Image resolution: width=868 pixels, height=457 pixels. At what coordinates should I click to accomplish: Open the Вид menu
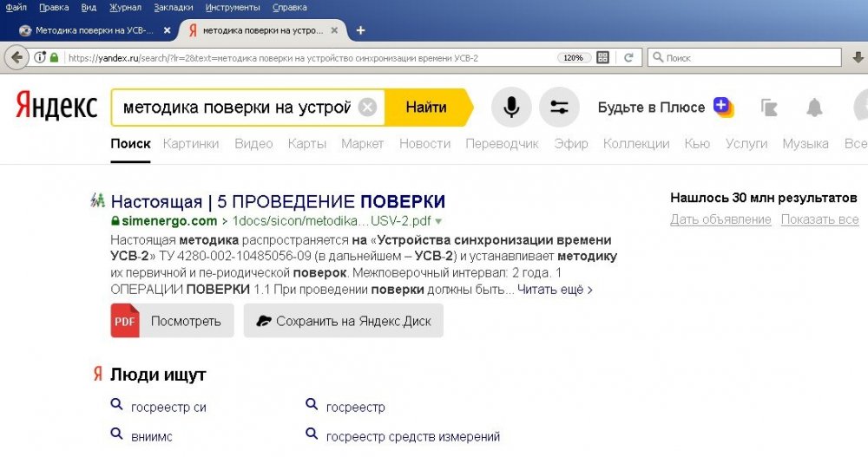(x=89, y=7)
